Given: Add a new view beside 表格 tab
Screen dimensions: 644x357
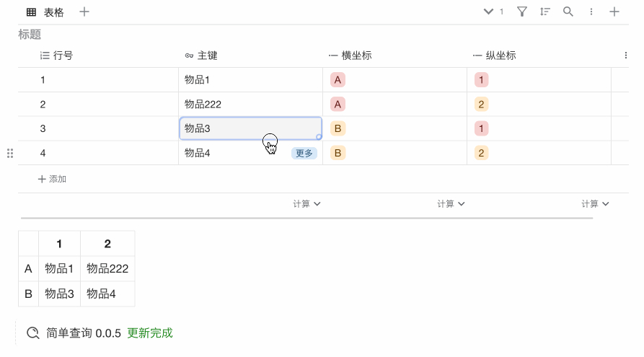Looking at the screenshot, I should 84,12.
